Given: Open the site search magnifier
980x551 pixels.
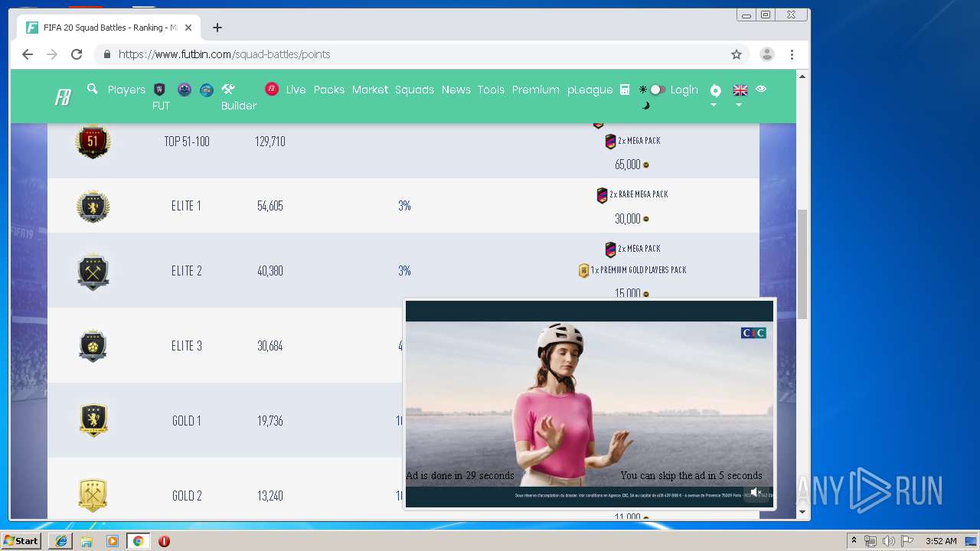Looking at the screenshot, I should [x=93, y=90].
